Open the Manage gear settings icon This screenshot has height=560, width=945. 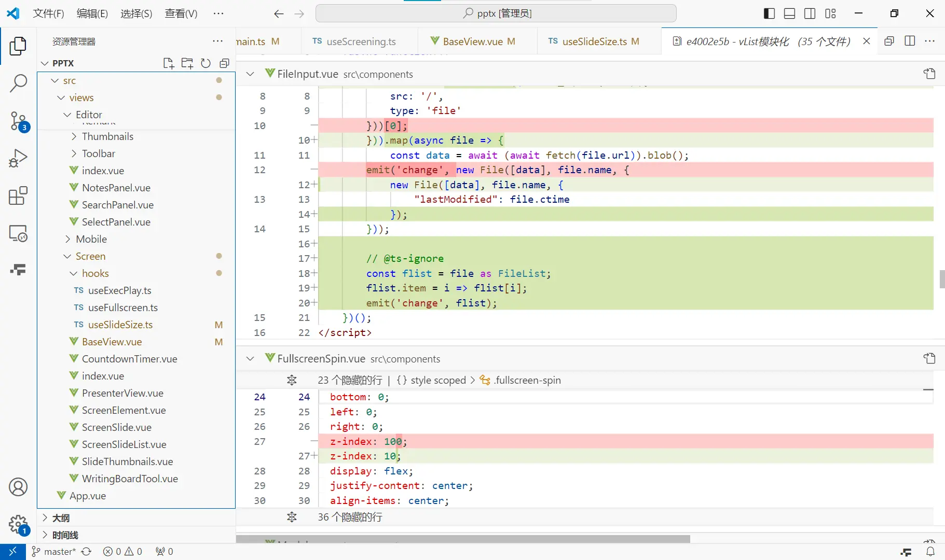18,524
